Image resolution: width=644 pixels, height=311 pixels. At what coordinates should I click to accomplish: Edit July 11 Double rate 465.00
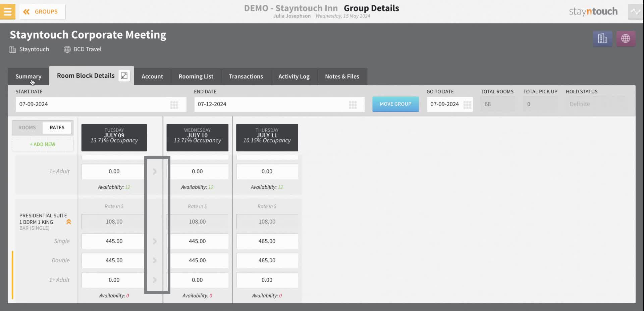pos(267,260)
